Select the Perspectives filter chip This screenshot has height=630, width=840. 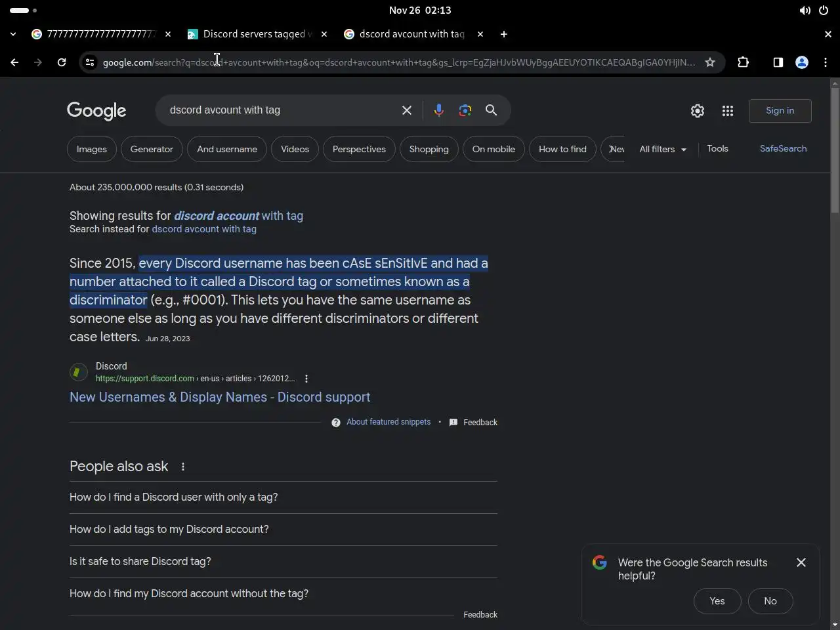pyautogui.click(x=359, y=149)
